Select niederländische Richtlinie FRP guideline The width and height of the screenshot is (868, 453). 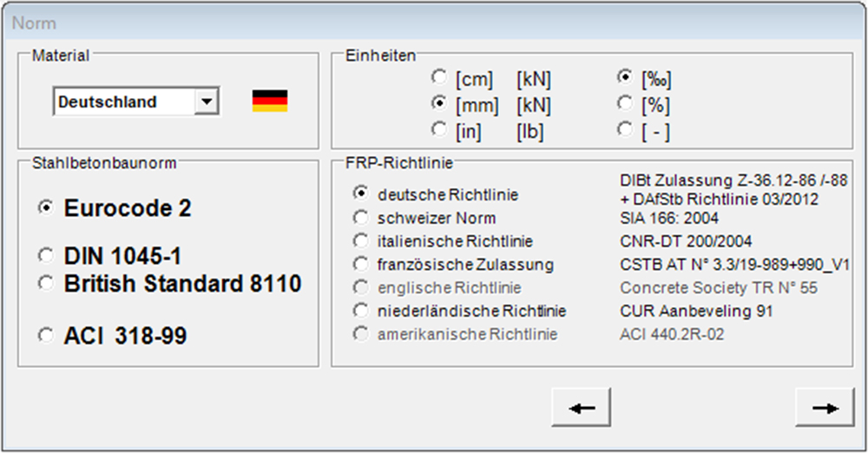click(361, 311)
